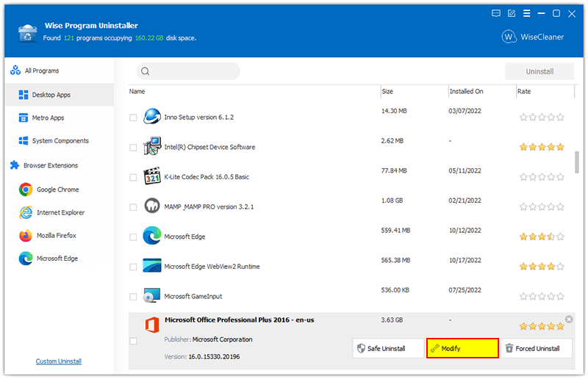Click the Browser Extensions puzzle icon

[x=15, y=165]
